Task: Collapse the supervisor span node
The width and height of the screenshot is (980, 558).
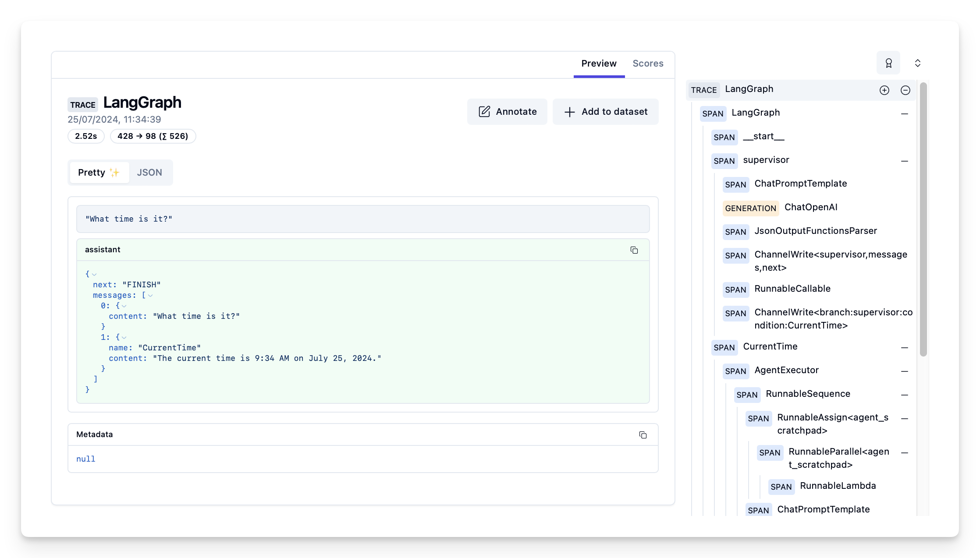Action: pos(904,161)
